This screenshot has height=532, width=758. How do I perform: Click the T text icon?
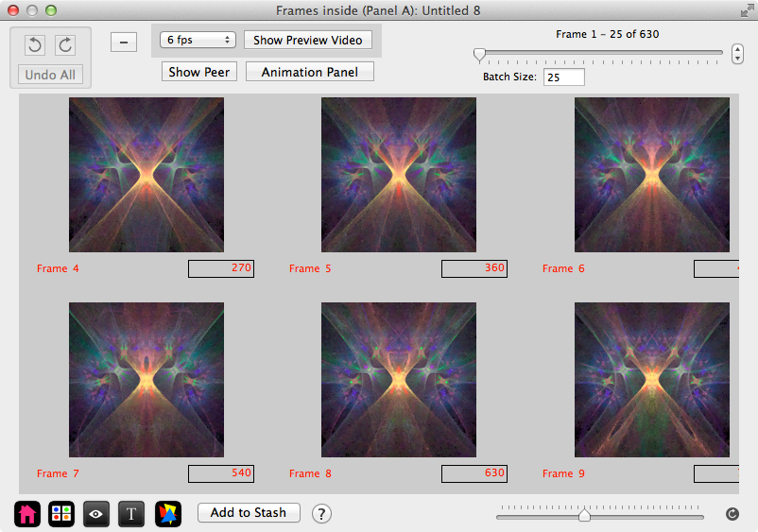coord(131,514)
